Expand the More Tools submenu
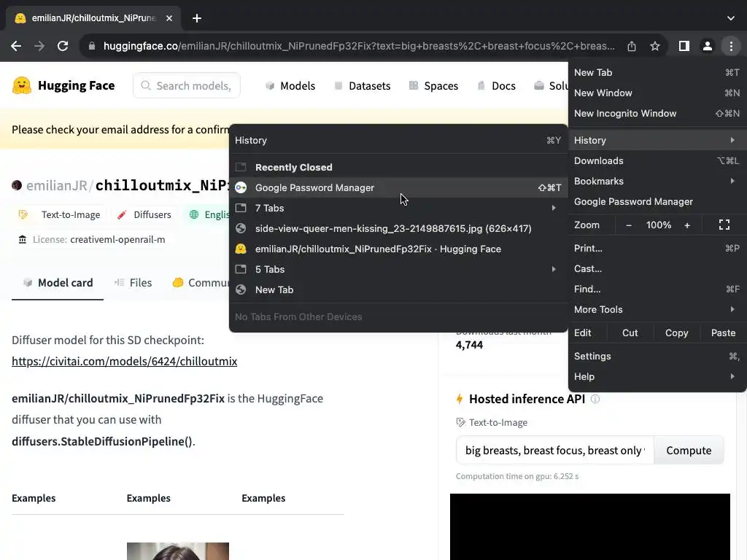The image size is (747, 560). 657,309
